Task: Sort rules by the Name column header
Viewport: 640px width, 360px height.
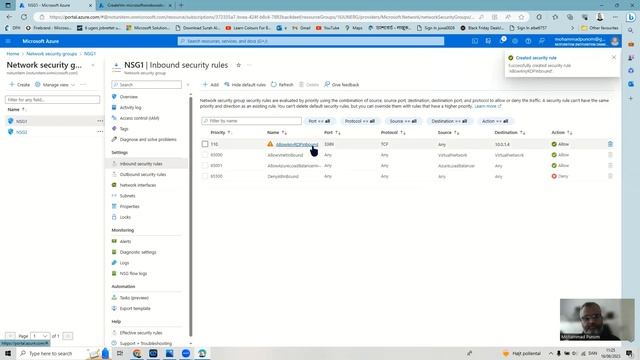Action: [277, 133]
